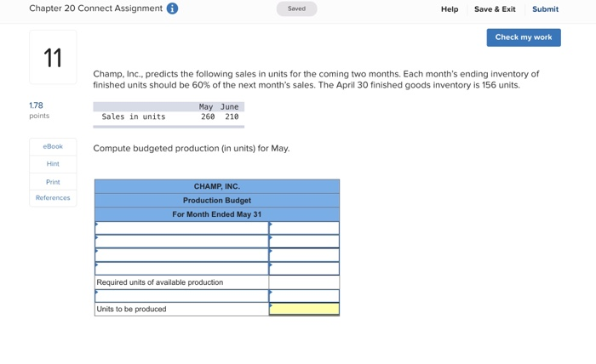
Task: Click the Print link
Action: pos(53,182)
